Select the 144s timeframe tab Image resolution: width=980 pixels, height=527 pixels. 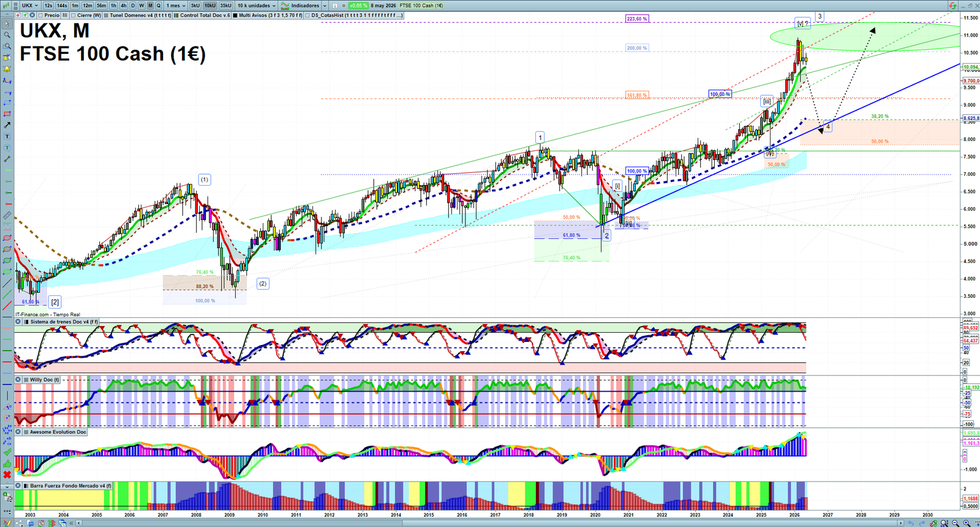62,6
